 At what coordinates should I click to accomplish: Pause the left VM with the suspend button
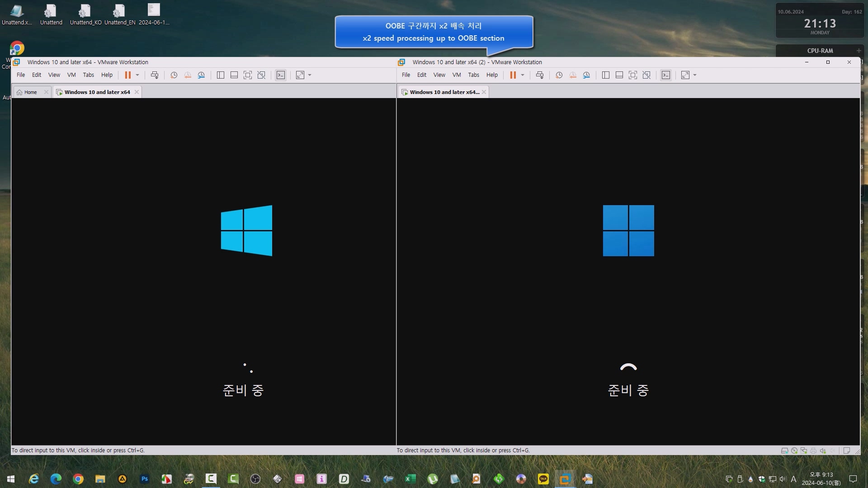[x=128, y=75]
